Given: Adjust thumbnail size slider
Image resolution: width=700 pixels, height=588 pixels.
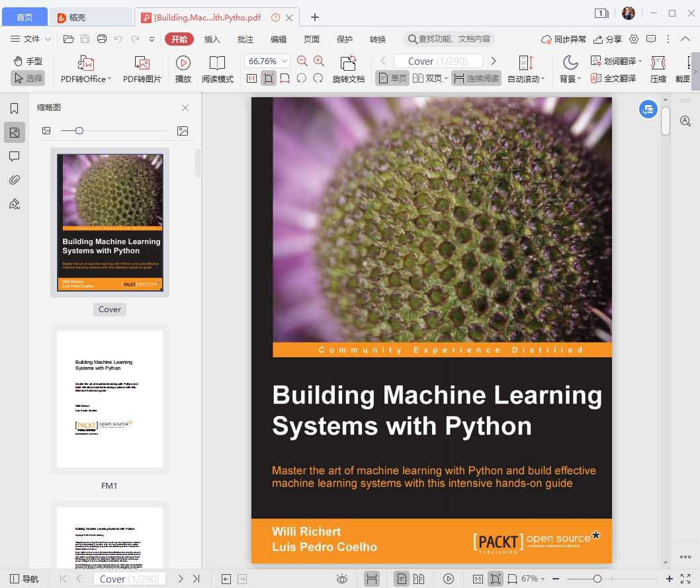Looking at the screenshot, I should click(79, 131).
